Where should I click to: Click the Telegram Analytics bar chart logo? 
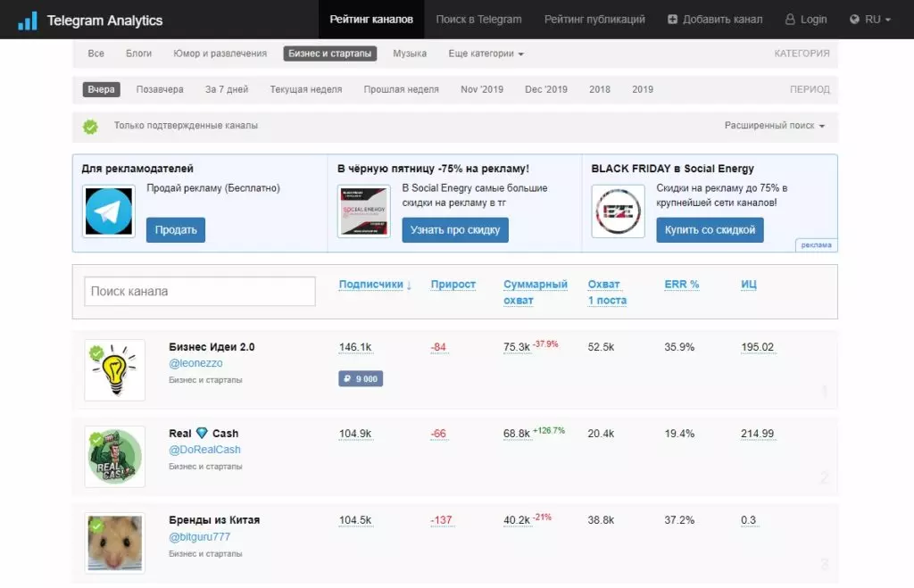pyautogui.click(x=28, y=20)
